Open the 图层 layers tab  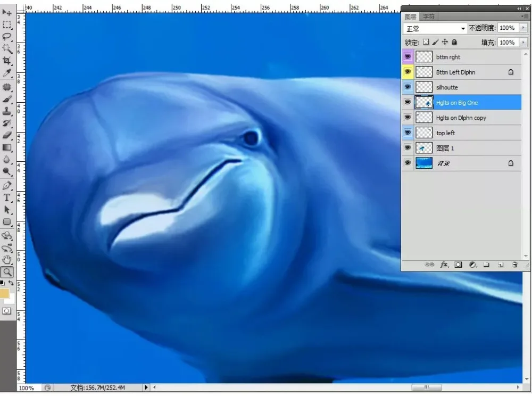point(411,16)
